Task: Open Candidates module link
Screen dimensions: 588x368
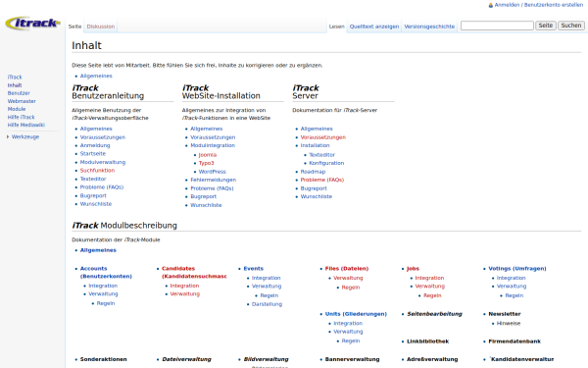Action: (x=194, y=272)
